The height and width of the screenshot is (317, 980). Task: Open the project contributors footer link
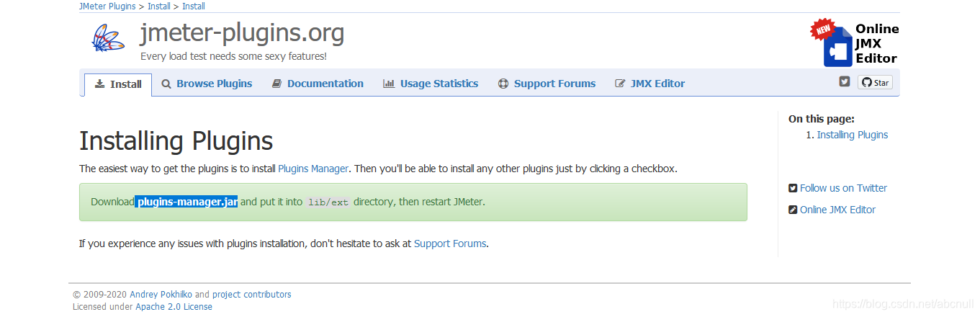(252, 295)
